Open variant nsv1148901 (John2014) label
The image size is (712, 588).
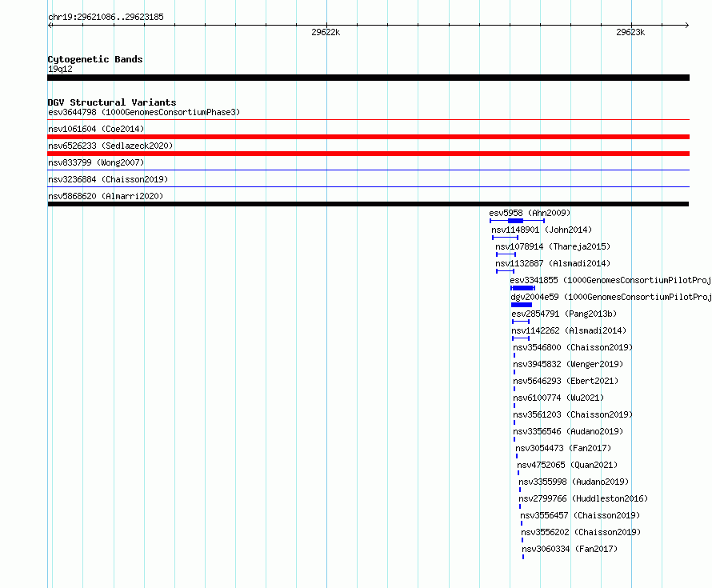(542, 230)
